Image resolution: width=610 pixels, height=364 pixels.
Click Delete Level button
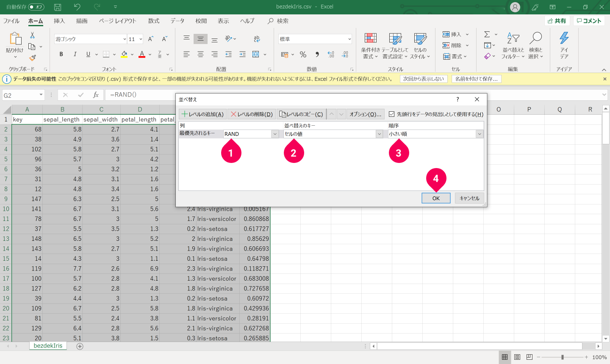252,114
